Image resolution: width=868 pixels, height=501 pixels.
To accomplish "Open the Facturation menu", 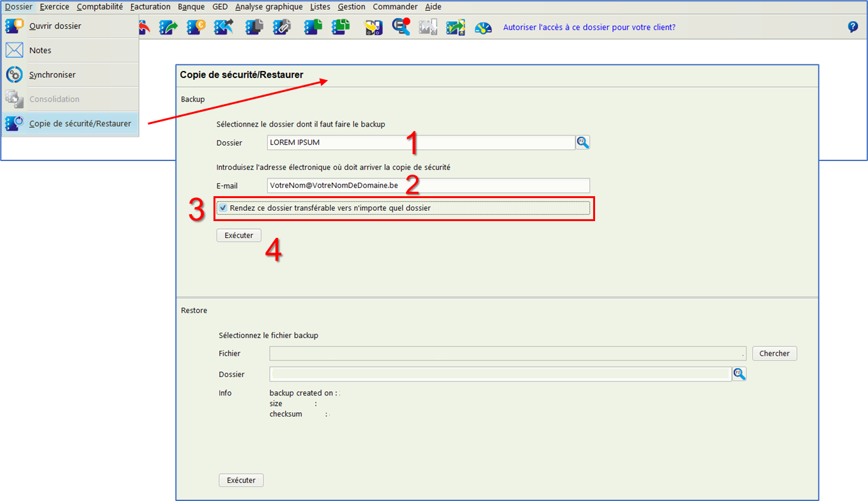I will click(x=150, y=7).
